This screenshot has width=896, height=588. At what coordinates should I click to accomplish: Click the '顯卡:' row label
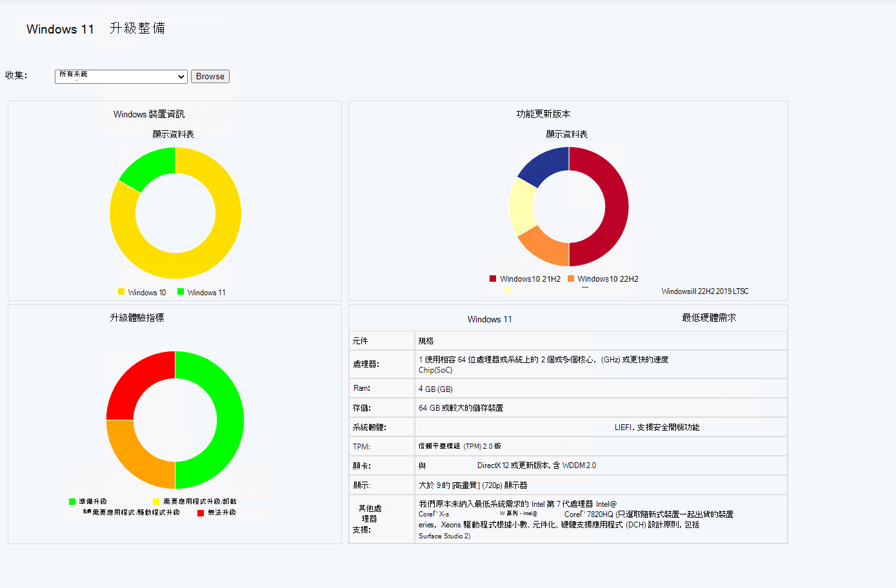(x=362, y=465)
